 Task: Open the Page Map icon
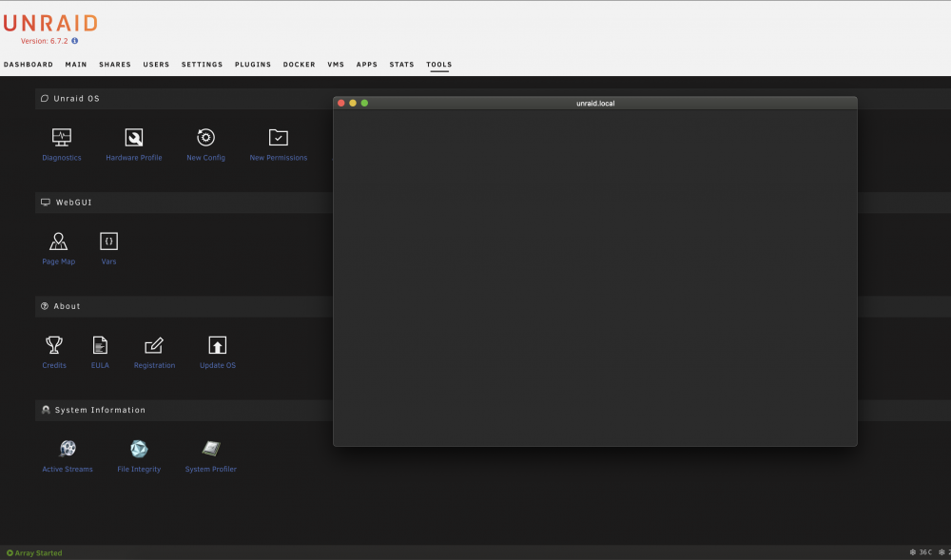(x=58, y=241)
